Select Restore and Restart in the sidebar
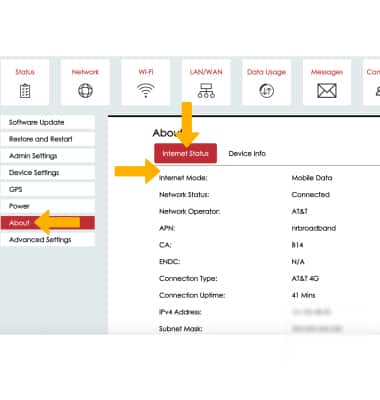This screenshot has height=400, width=380. pyautogui.click(x=48, y=139)
